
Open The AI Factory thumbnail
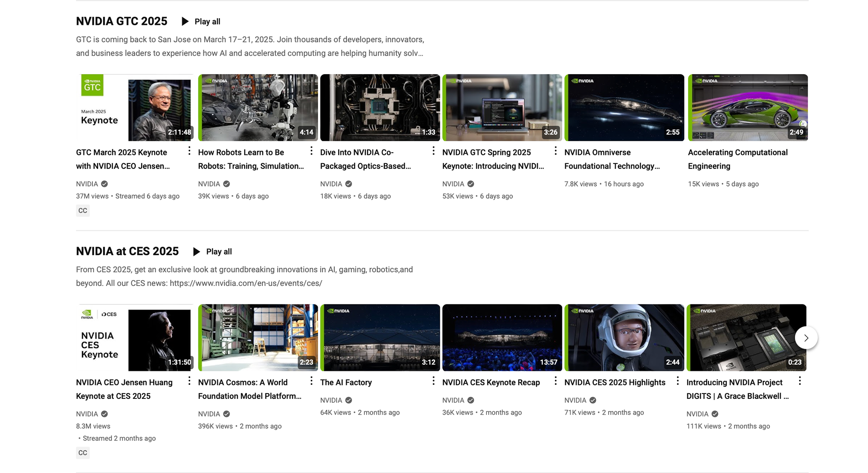tap(380, 337)
